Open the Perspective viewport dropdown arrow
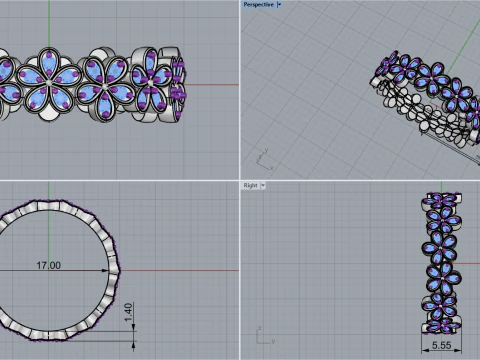 click(x=279, y=5)
